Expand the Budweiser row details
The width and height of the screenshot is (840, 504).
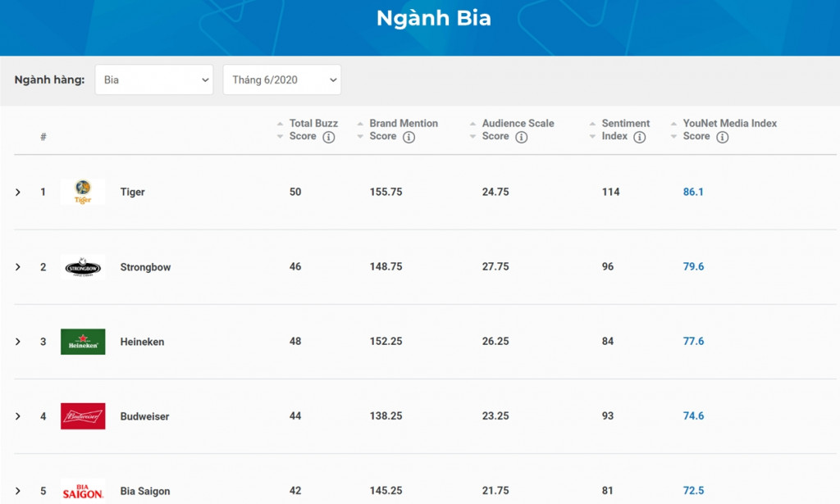(x=18, y=415)
